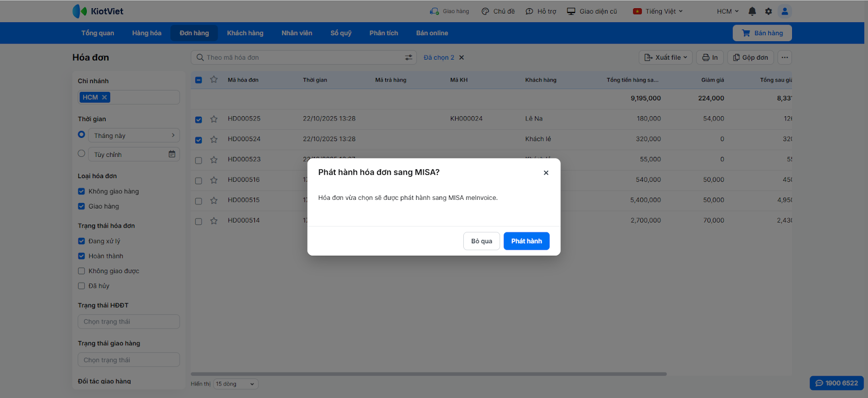
Task: Confirm with Phát hành button
Action: coord(526,241)
